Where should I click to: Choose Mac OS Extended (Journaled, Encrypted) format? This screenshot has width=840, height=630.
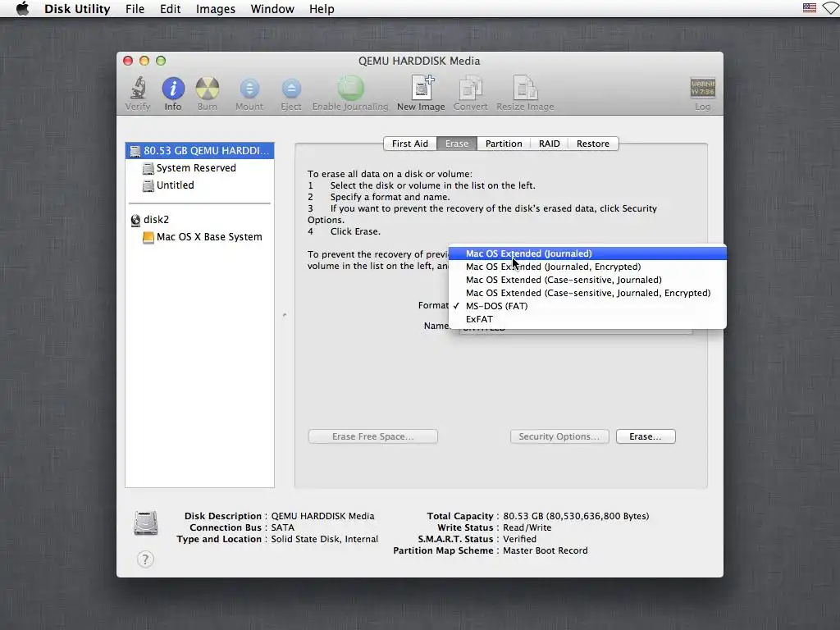(x=587, y=267)
